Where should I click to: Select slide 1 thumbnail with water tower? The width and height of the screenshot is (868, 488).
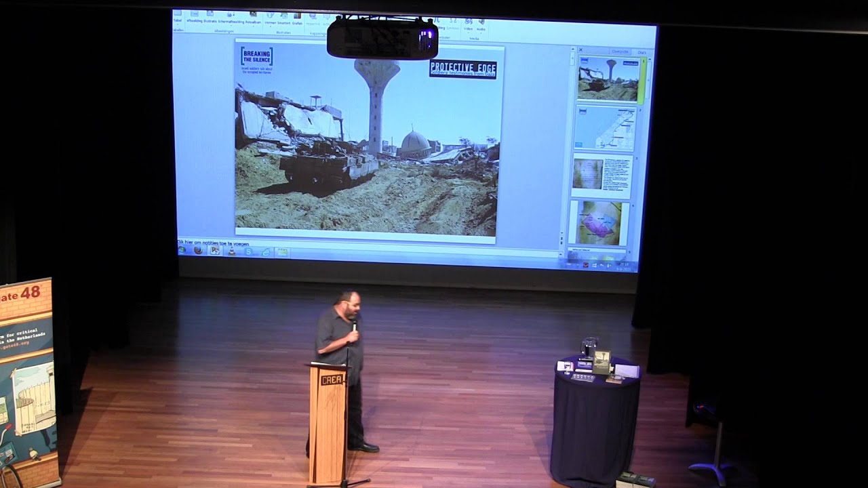point(608,79)
